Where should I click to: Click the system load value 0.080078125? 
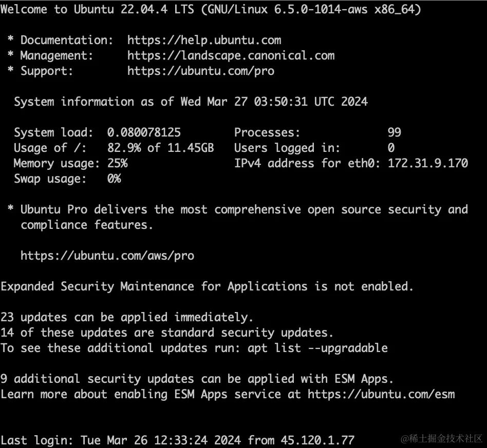(144, 132)
